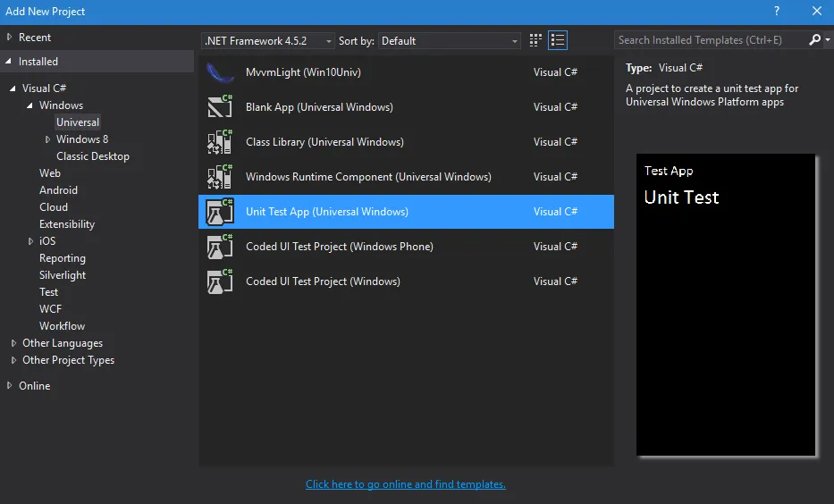Close the Add New Project dialog

click(x=817, y=11)
